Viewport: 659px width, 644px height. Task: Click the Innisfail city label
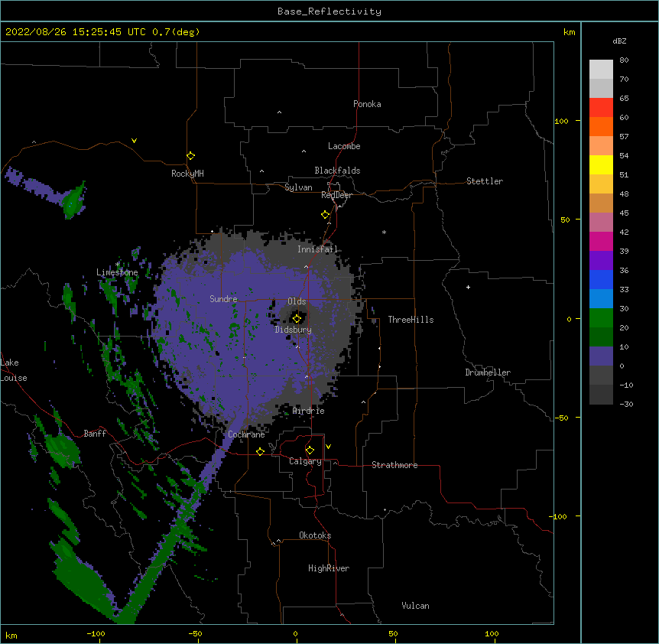(x=317, y=249)
